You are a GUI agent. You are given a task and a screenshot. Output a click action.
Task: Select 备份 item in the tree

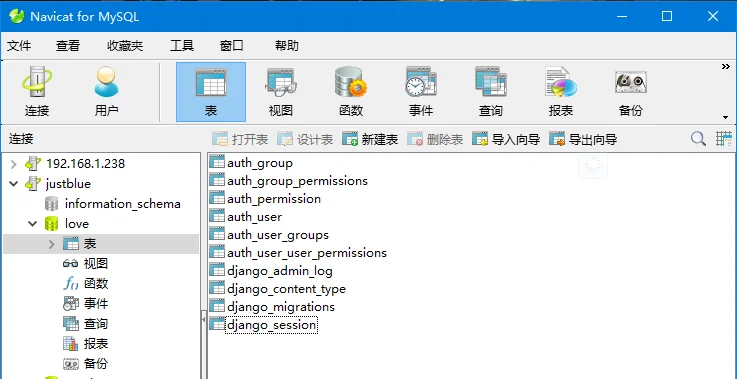tap(96, 363)
